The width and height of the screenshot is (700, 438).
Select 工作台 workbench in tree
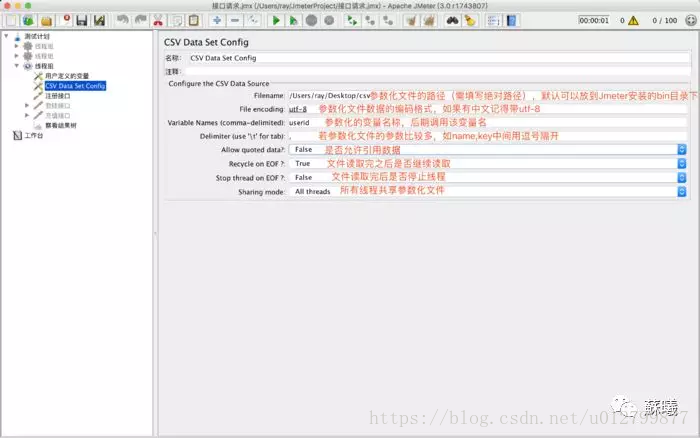[x=33, y=135]
